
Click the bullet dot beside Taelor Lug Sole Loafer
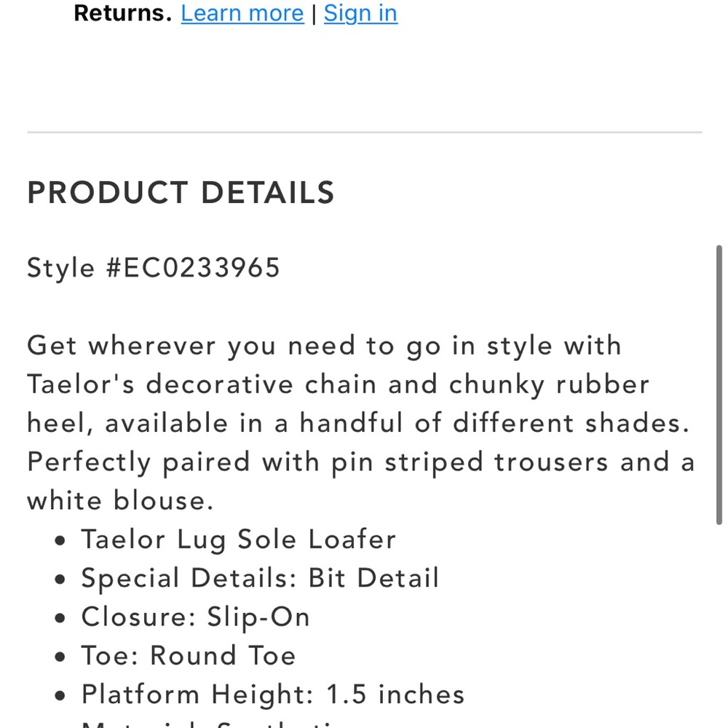[x=60, y=541]
